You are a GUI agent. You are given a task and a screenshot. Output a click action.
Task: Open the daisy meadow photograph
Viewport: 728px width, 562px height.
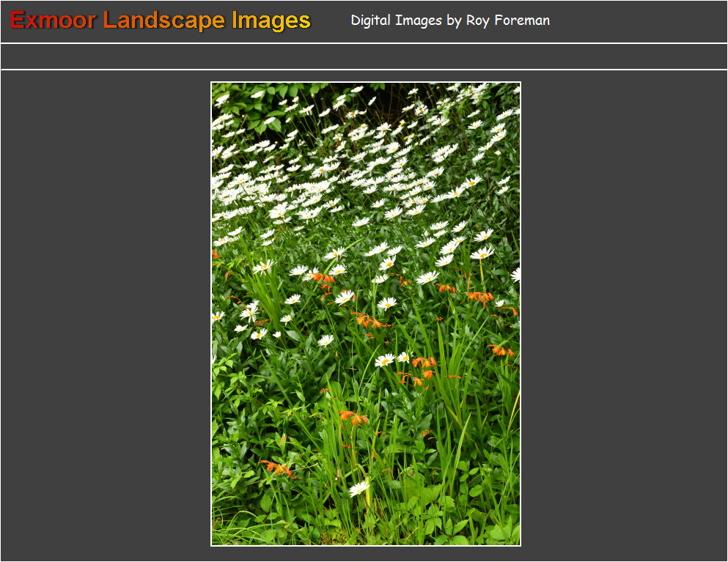(x=366, y=314)
